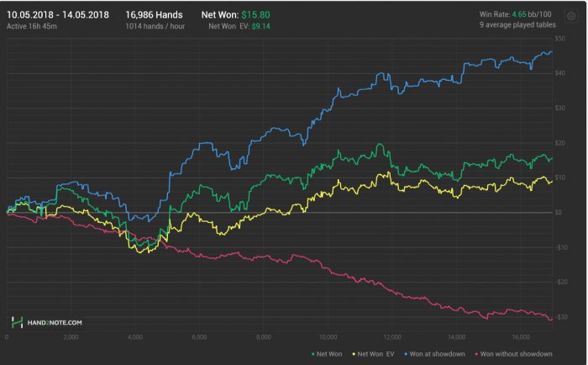Image resolution: width=588 pixels, height=365 pixels.
Task: Click the 16,986 Hands header stat
Action: click(156, 14)
